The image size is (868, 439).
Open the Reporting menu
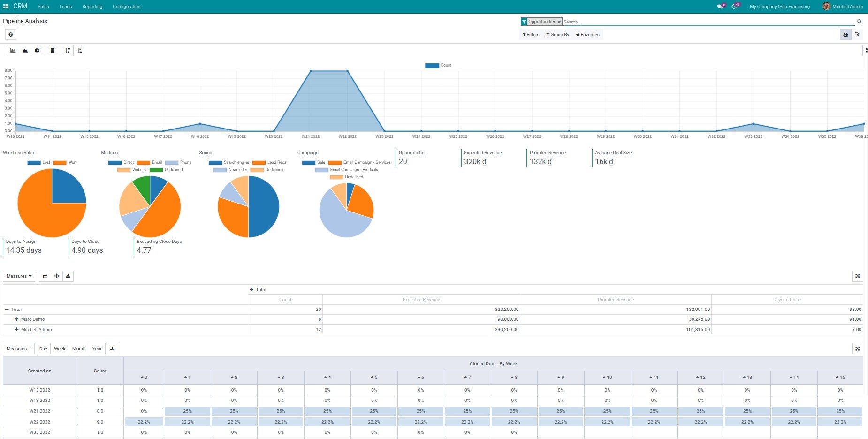[x=92, y=6]
